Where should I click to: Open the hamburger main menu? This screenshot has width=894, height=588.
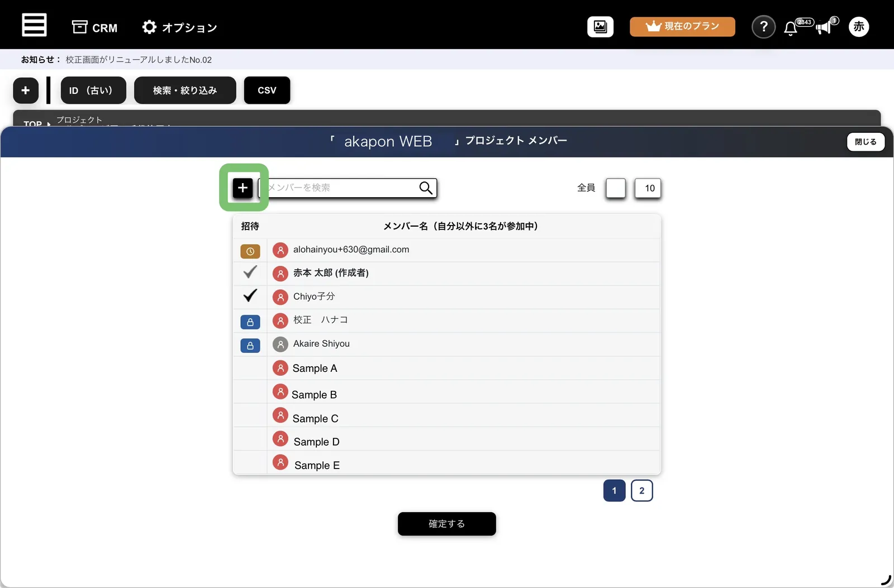pos(34,25)
